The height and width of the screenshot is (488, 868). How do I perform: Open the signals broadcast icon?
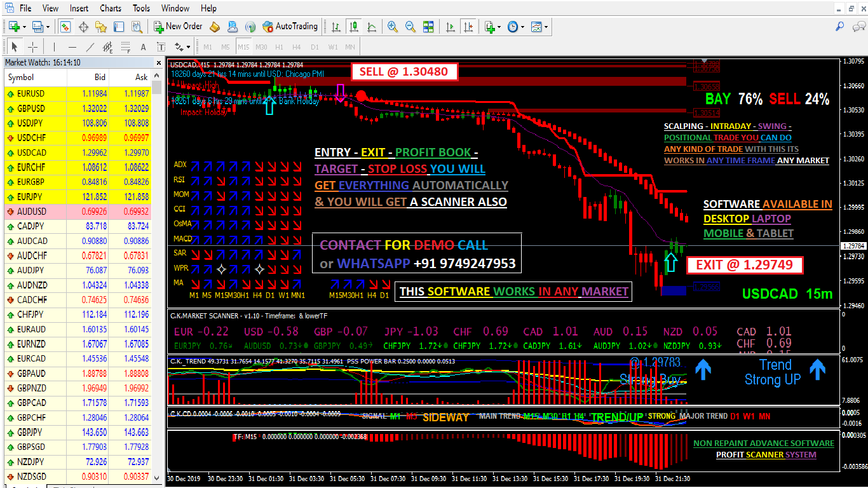coord(250,27)
